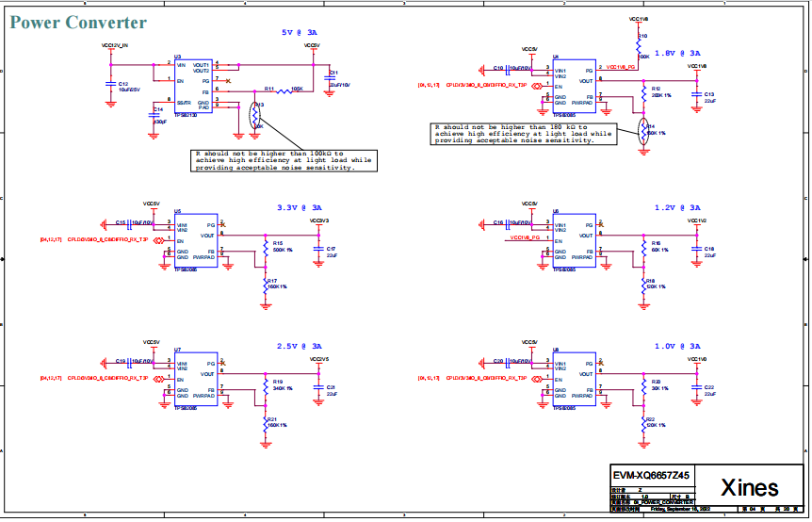Select resistor R16 symbol
The width and height of the screenshot is (812, 522).
click(643, 248)
